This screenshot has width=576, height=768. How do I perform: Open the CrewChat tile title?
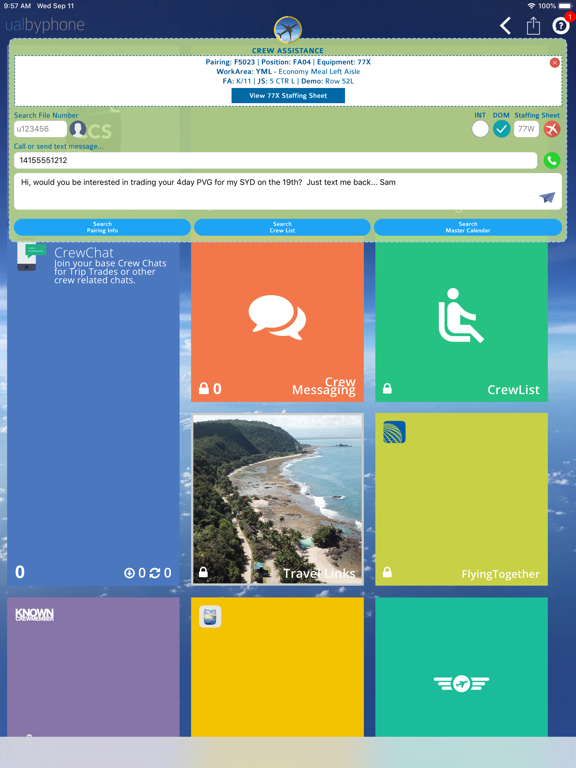[84, 253]
